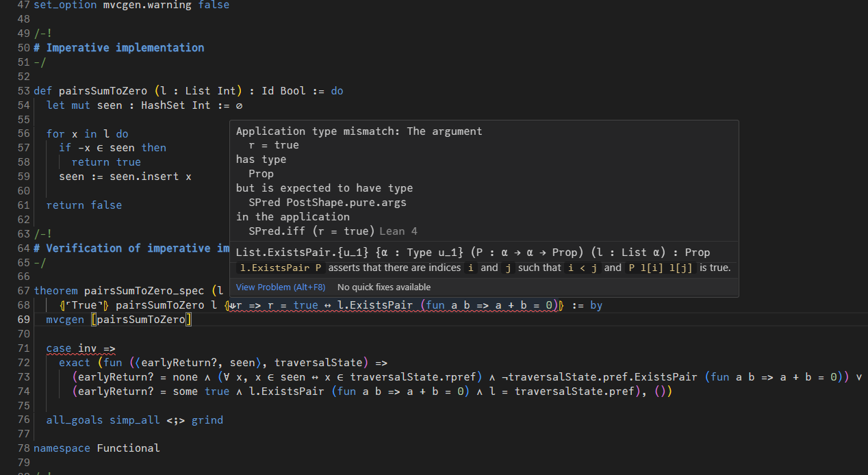The image size is (868, 475).
Task: Click seen.insert on line 59
Action: coord(133,177)
